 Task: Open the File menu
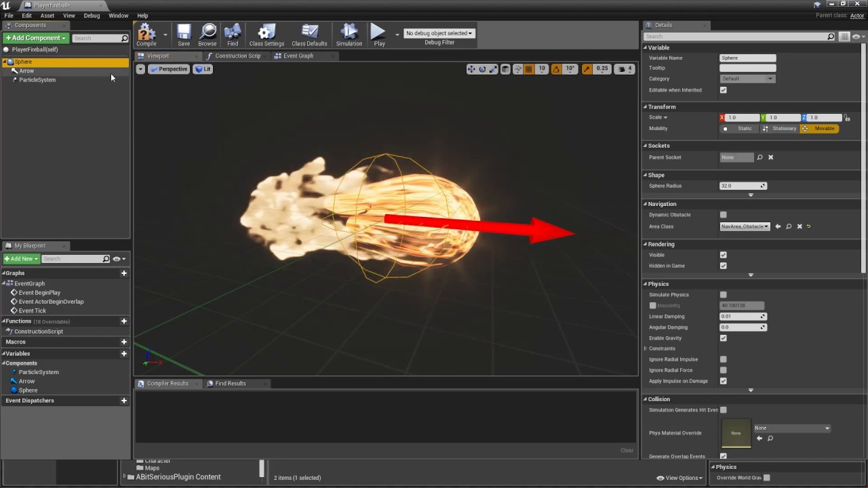(x=9, y=16)
